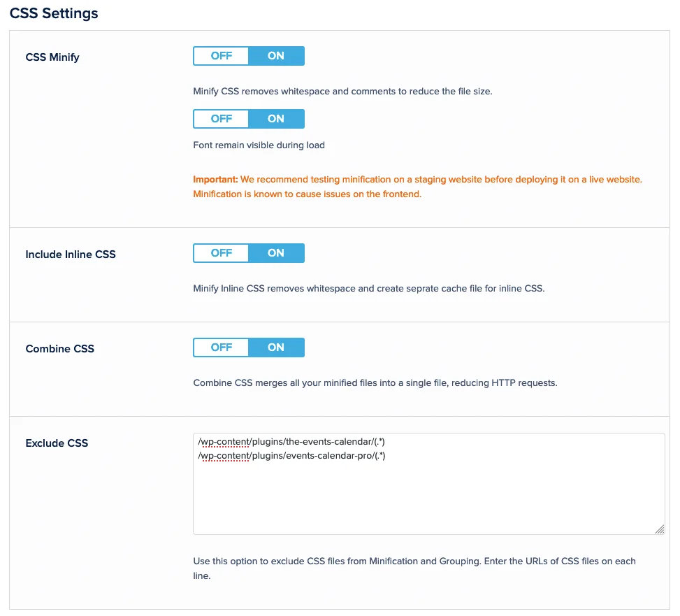Disable Include Inline CSS with OFF
The height and width of the screenshot is (616, 680).
coord(221,253)
